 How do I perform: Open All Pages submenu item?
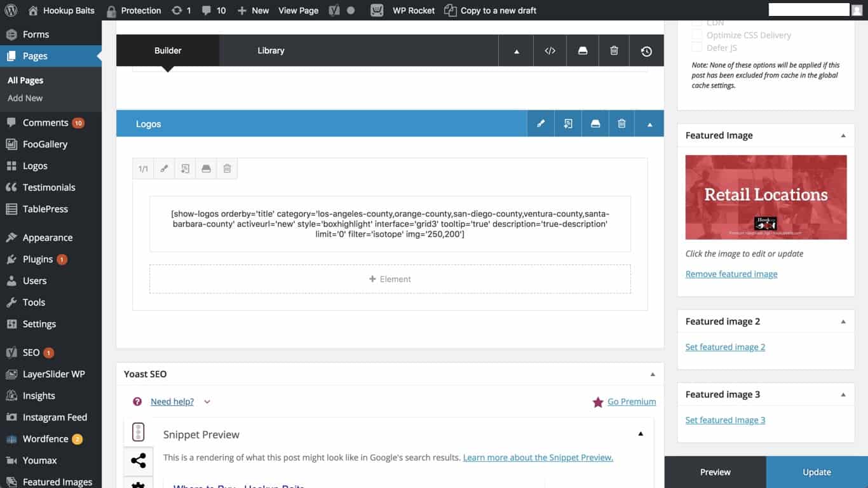[x=25, y=80]
